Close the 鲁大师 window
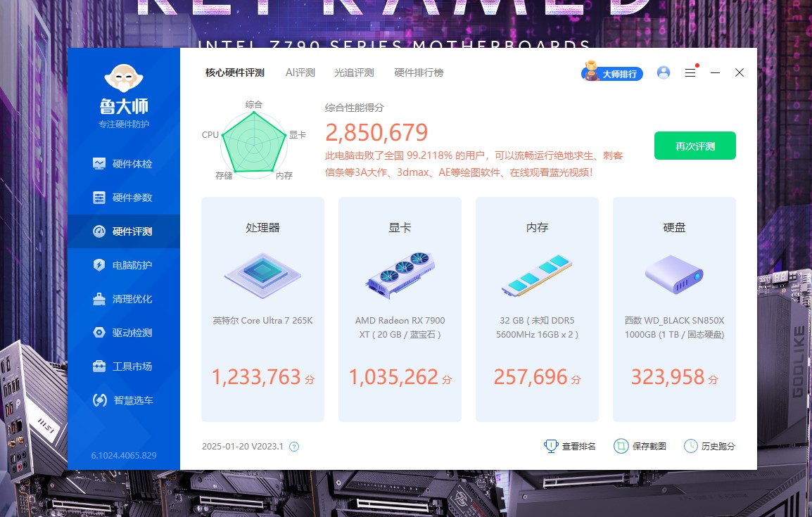 [x=740, y=72]
